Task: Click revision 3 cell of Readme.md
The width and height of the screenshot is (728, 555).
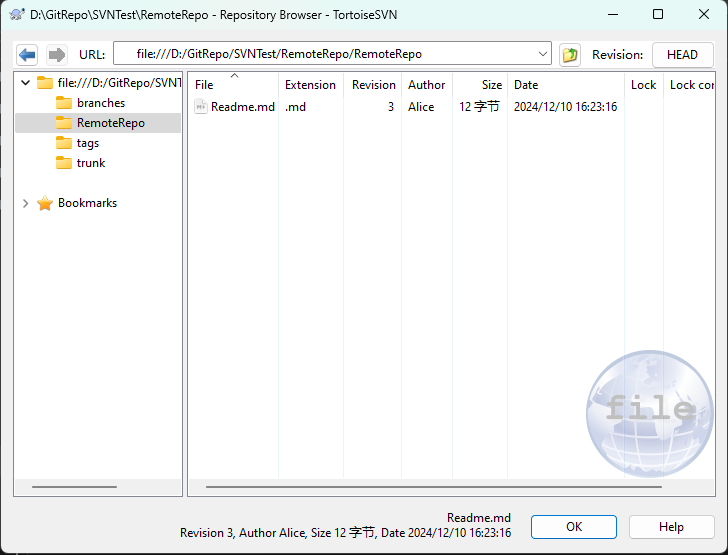Action: 391,107
